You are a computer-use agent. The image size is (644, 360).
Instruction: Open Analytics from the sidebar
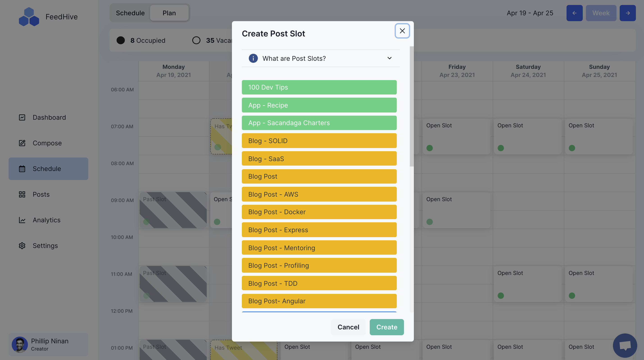pos(48,220)
